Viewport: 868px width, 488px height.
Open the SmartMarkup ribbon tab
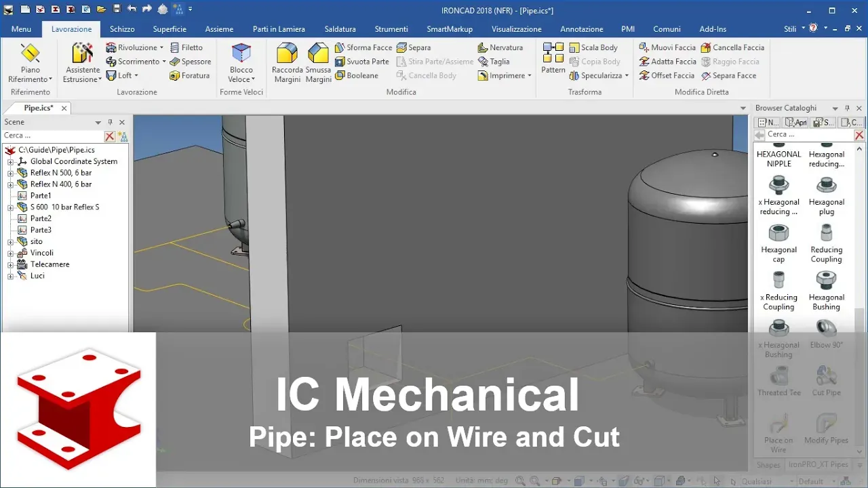[450, 29]
